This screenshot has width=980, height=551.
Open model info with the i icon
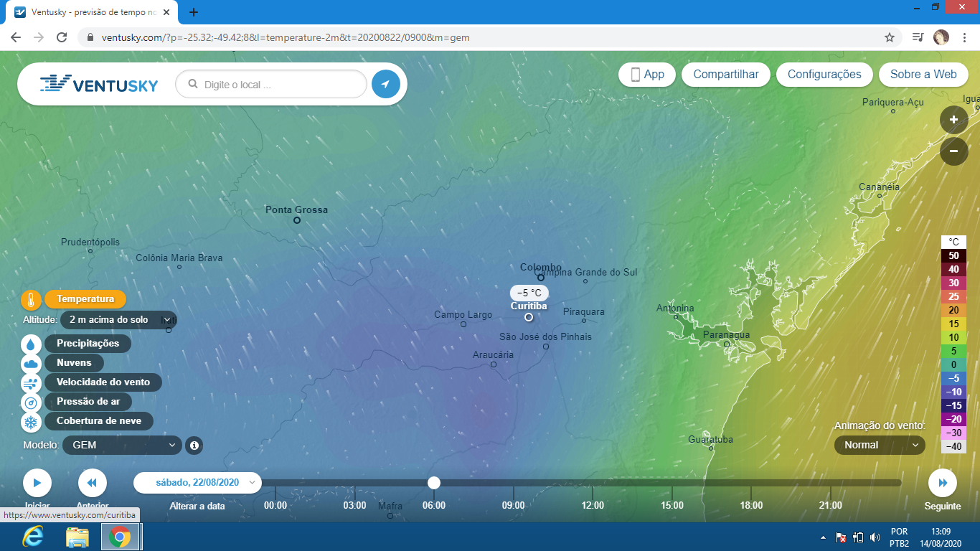(194, 446)
